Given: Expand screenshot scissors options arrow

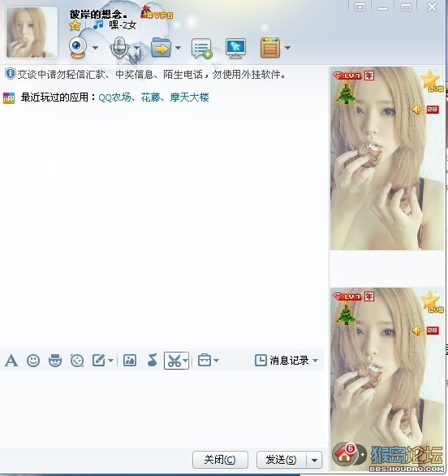Looking at the screenshot, I should coord(185,361).
